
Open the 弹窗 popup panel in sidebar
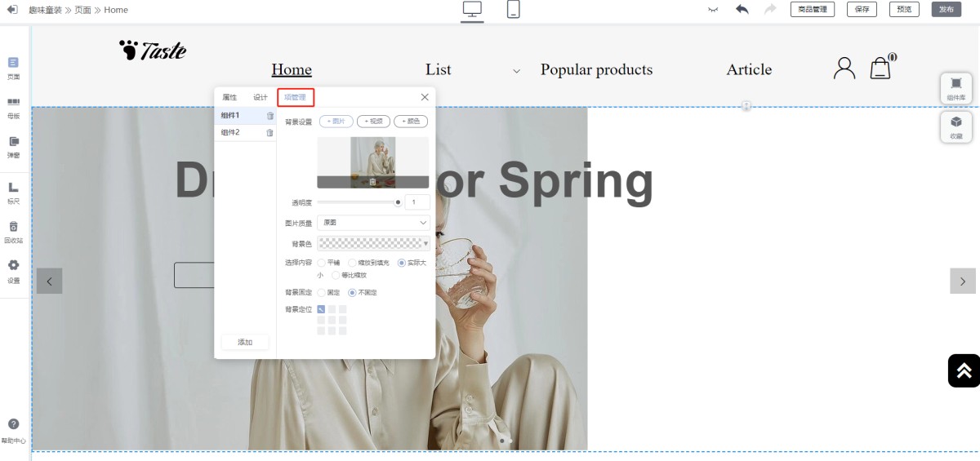[13, 146]
